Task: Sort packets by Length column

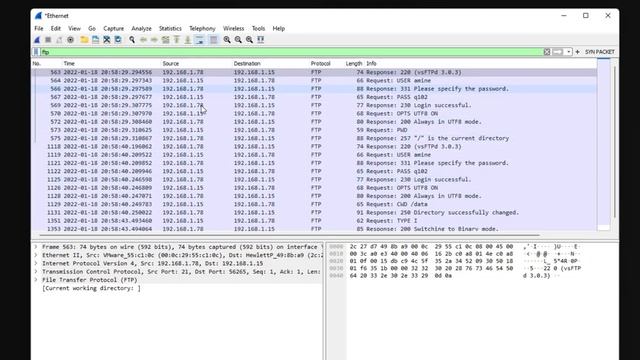Action: pyautogui.click(x=354, y=63)
